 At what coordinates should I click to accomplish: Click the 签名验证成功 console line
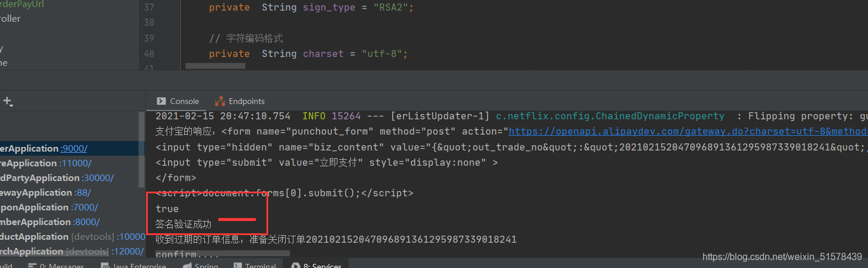183,225
